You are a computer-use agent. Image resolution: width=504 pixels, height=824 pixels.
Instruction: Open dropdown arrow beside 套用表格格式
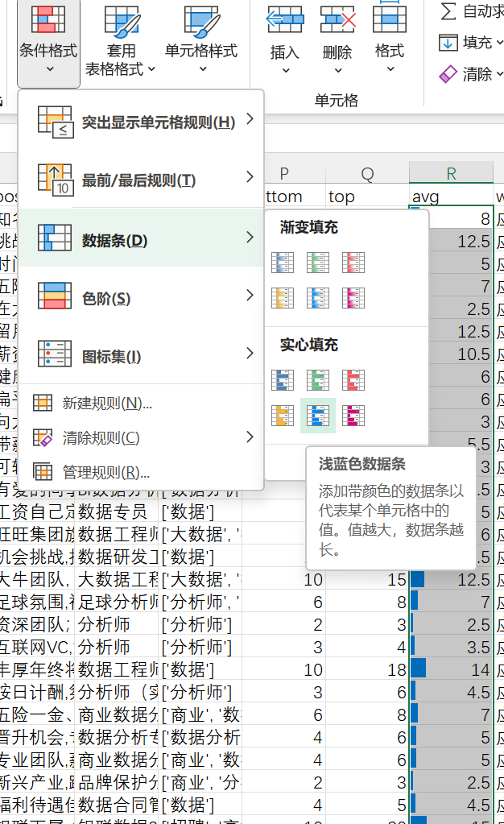(x=151, y=68)
